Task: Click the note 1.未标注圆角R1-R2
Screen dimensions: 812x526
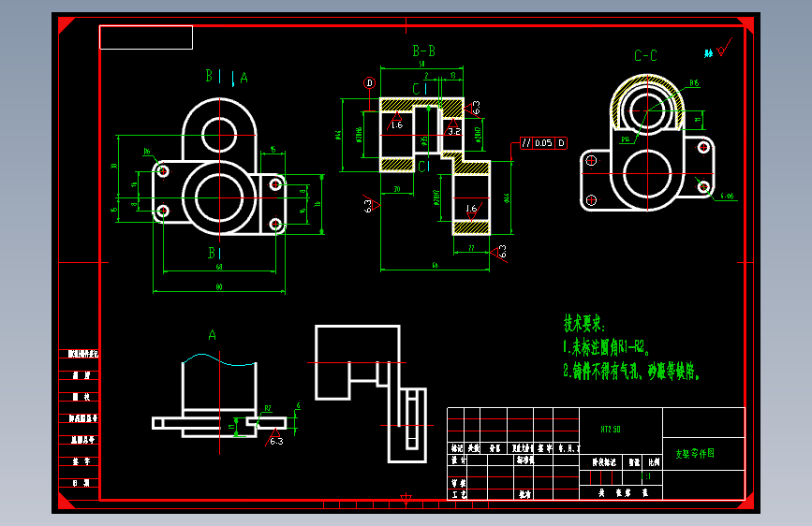Action: coord(606,347)
